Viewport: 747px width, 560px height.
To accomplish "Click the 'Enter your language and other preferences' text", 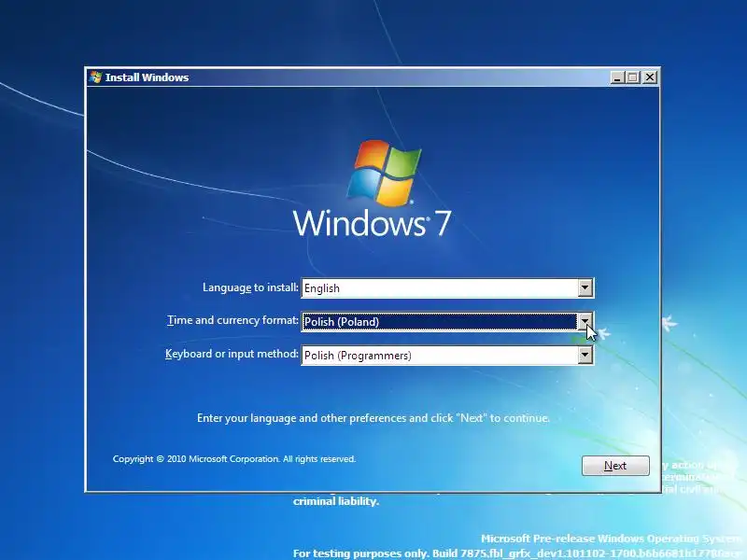I will point(373,418).
